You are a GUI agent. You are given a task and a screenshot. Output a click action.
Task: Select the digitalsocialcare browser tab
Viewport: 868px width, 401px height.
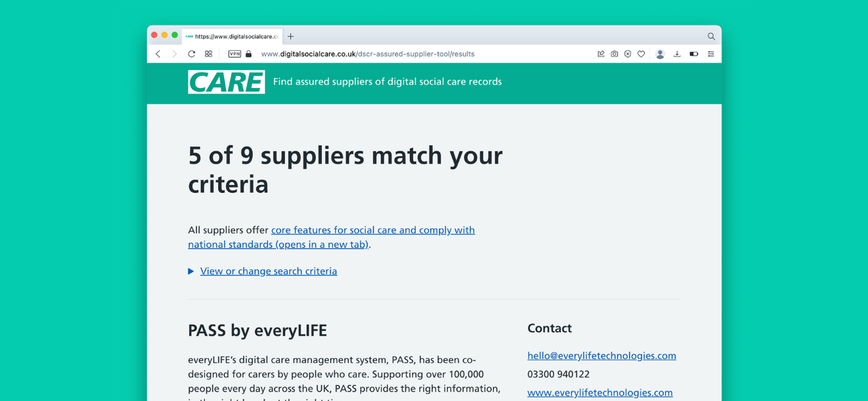(x=233, y=37)
